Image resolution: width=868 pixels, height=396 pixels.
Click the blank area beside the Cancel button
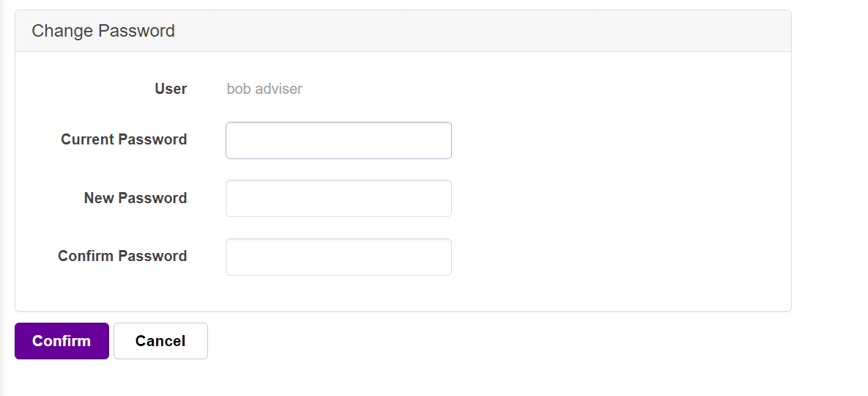[x=443, y=341]
